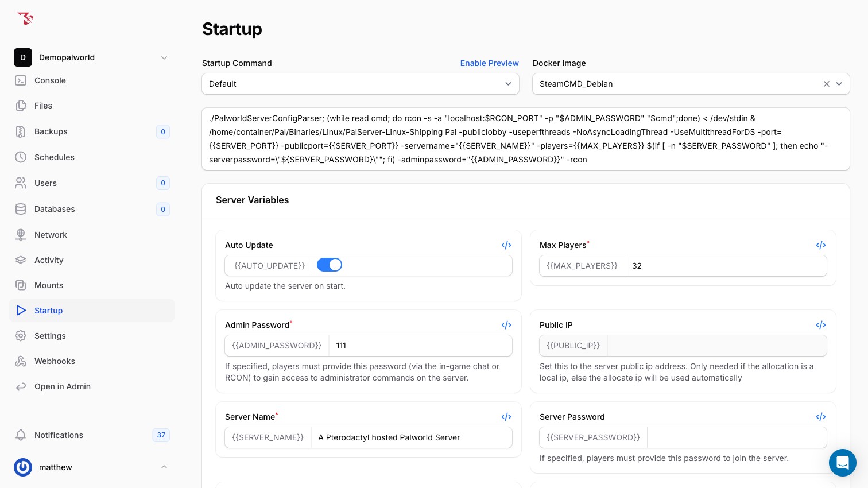Screen dimensions: 868x488
Task: Open the Settings page link
Action: pos(92,336)
